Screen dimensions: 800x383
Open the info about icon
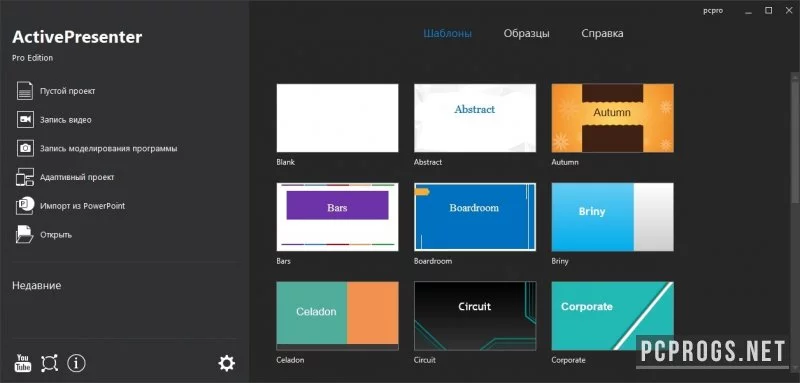[77, 363]
